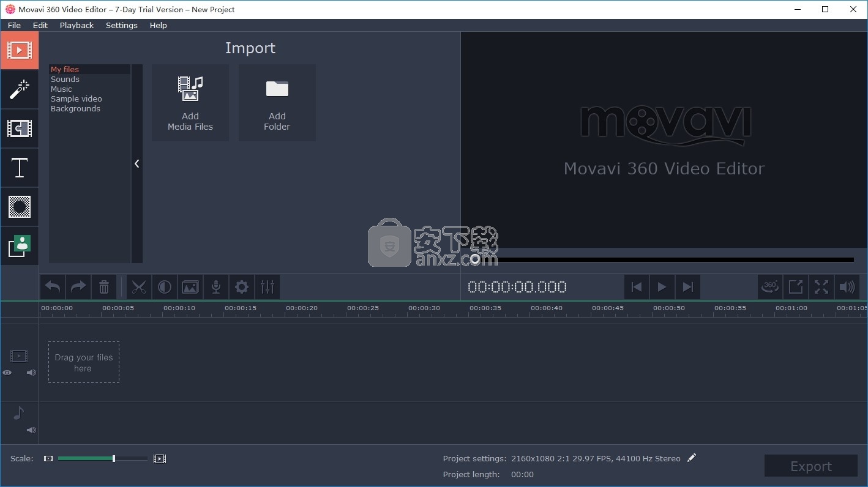Play the preview video
868x487 pixels.
[x=662, y=287]
